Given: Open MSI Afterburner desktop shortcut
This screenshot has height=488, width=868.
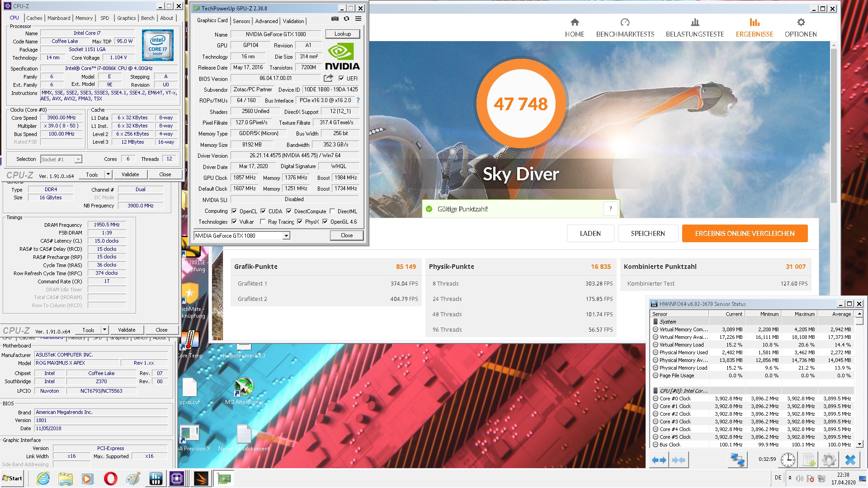Looking at the screenshot, I should 244,391.
